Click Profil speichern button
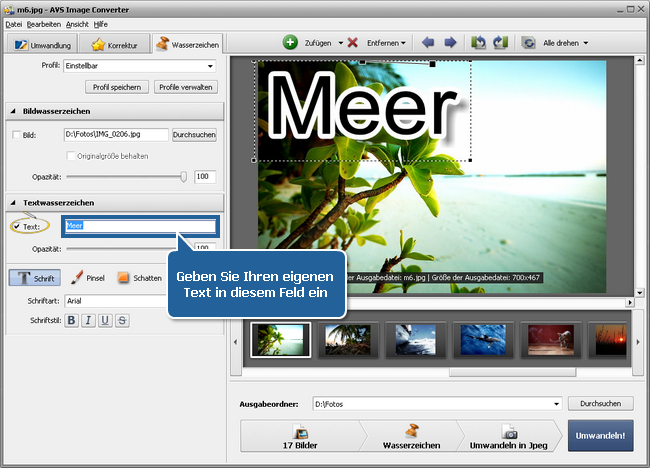Viewport: 650px width, 468px height. 117,87
